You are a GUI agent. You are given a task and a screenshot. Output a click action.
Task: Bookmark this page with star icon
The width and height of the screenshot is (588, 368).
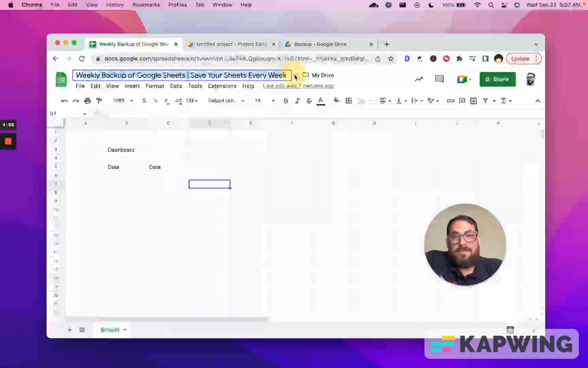point(390,58)
